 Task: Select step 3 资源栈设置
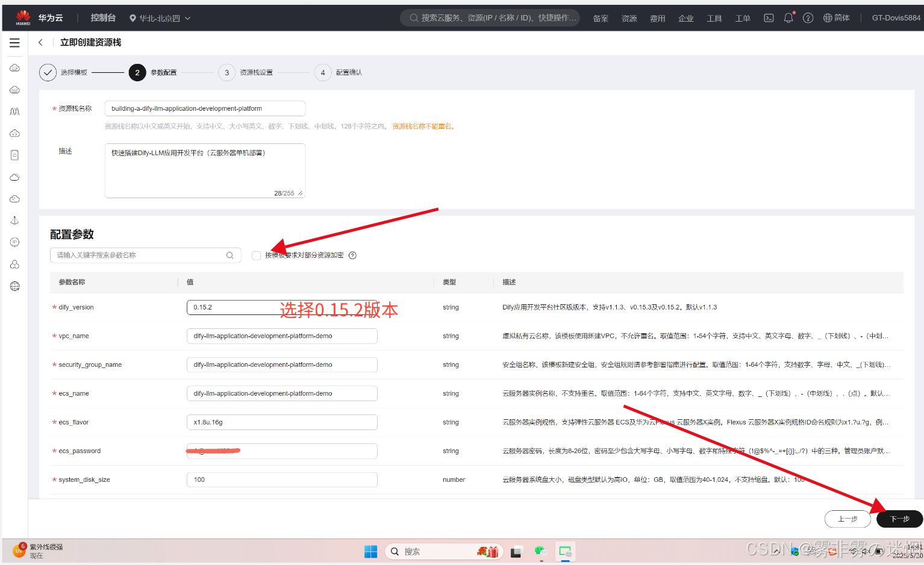pos(246,72)
